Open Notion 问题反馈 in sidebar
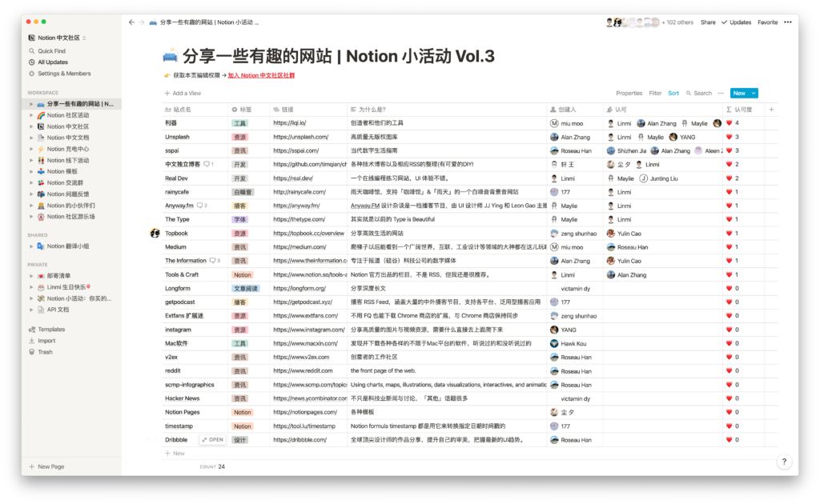 tap(68, 194)
